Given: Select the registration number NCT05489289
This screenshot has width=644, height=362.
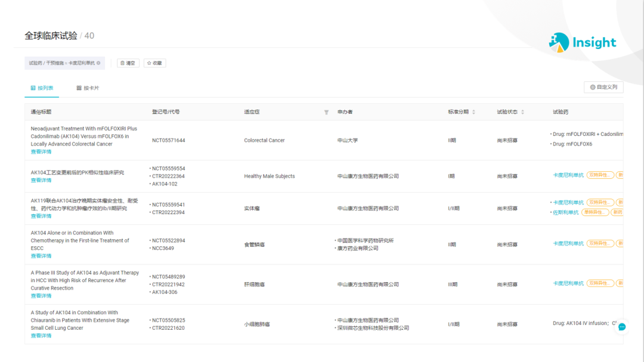Looking at the screenshot, I should coord(168,277).
